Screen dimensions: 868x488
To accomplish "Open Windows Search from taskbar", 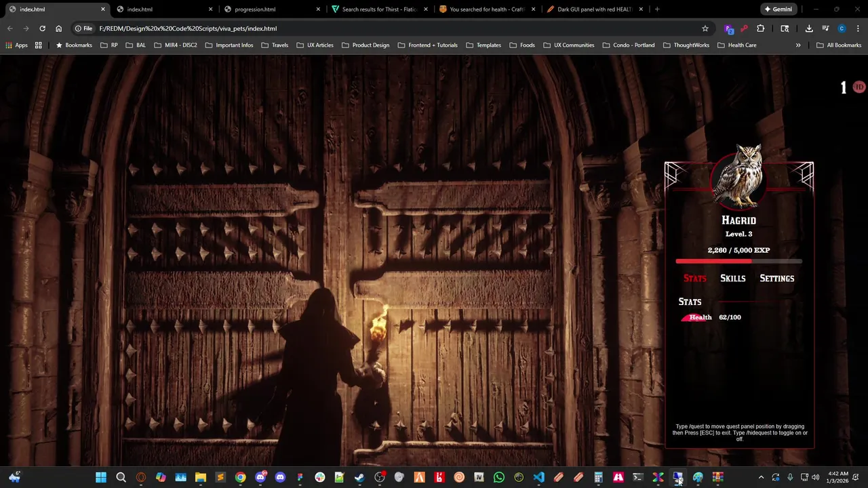I will pos(121,477).
